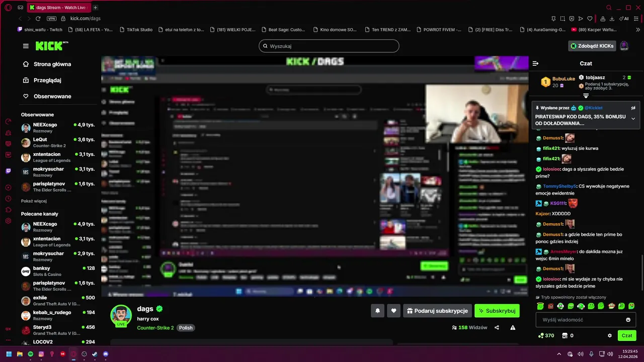The height and width of the screenshot is (362, 644).
Task: Click the Subskrybuj button
Action: click(497, 311)
